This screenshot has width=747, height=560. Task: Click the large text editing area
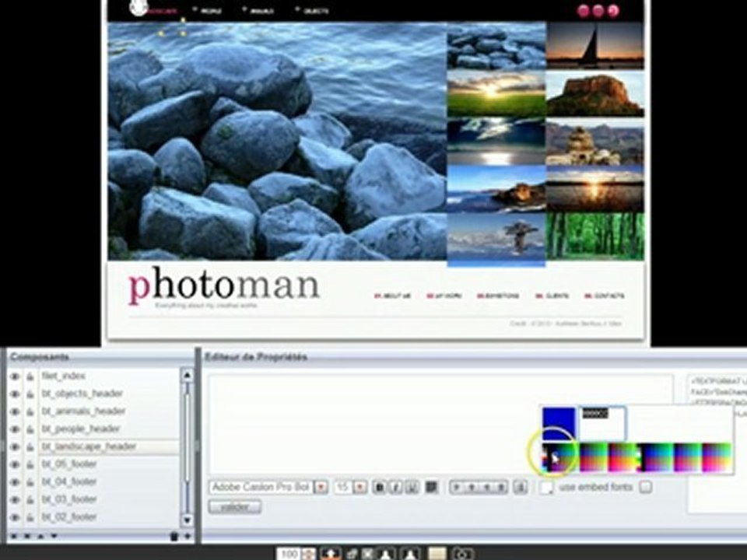(x=440, y=425)
